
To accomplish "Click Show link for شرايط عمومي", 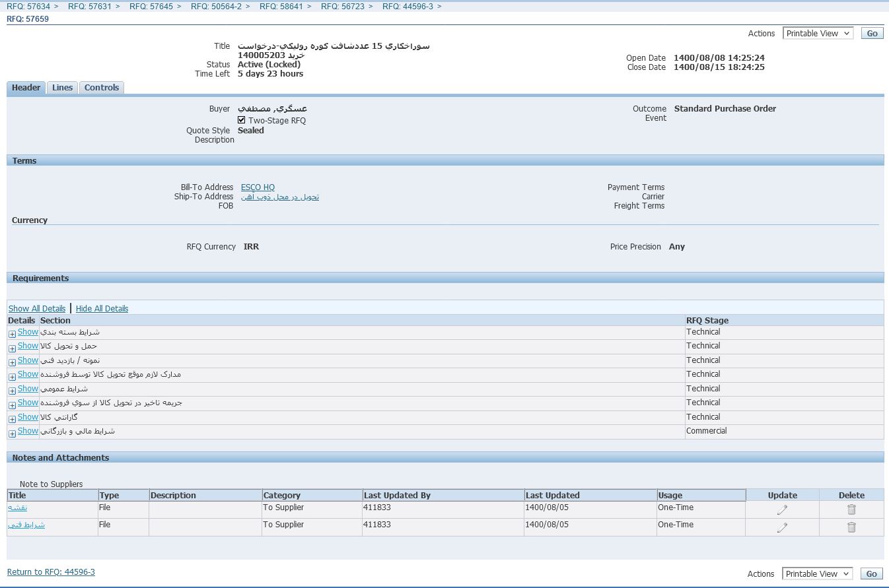I will click(x=28, y=389).
